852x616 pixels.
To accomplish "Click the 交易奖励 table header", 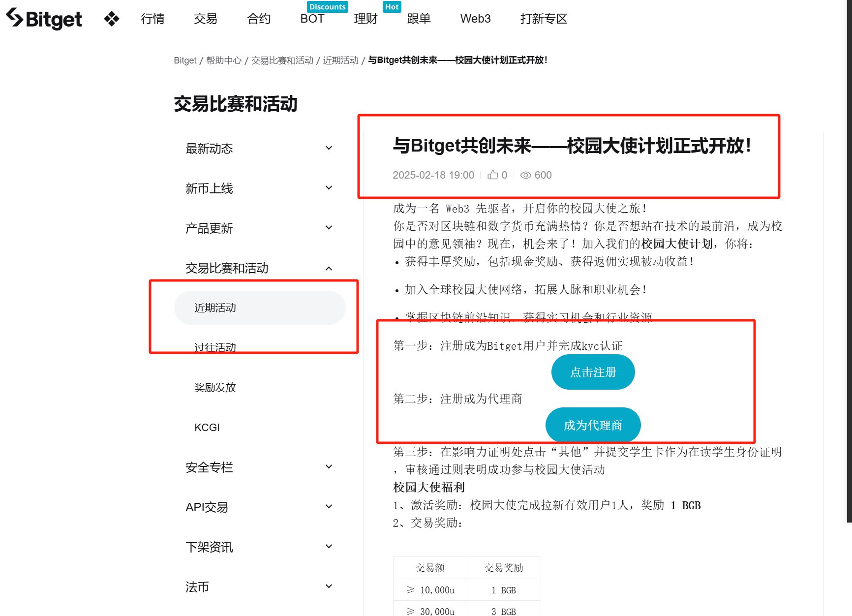I will (x=504, y=568).
